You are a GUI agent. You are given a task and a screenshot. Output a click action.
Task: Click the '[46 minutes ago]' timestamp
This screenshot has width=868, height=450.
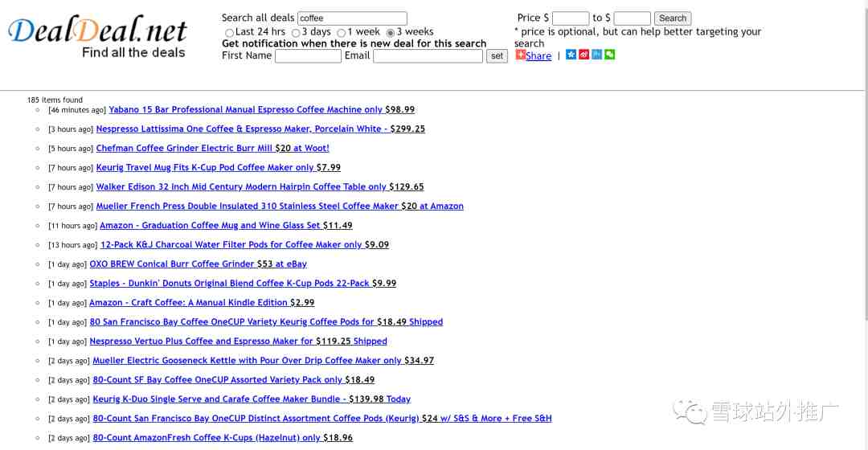(x=77, y=110)
